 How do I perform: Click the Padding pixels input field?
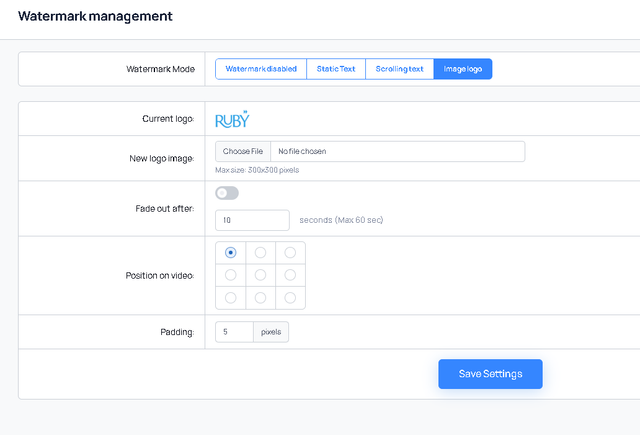click(234, 332)
